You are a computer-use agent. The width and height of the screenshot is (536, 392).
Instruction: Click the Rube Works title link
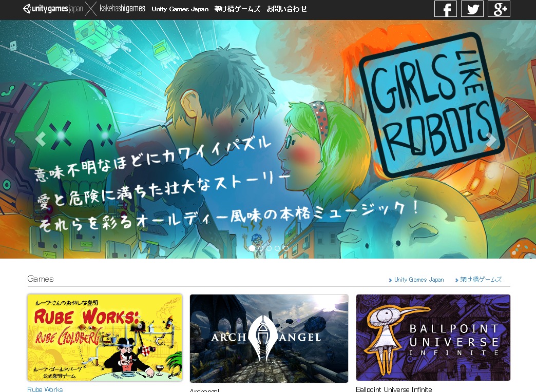tap(45, 389)
